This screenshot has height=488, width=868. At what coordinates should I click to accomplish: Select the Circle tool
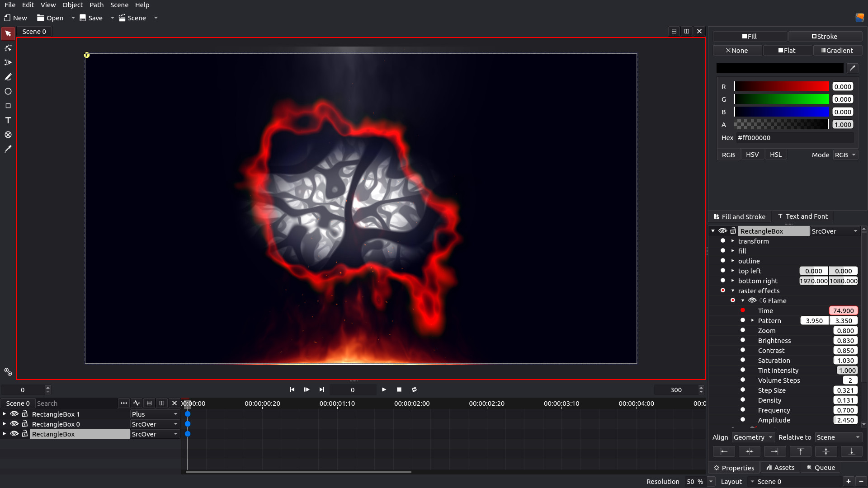[x=8, y=91]
